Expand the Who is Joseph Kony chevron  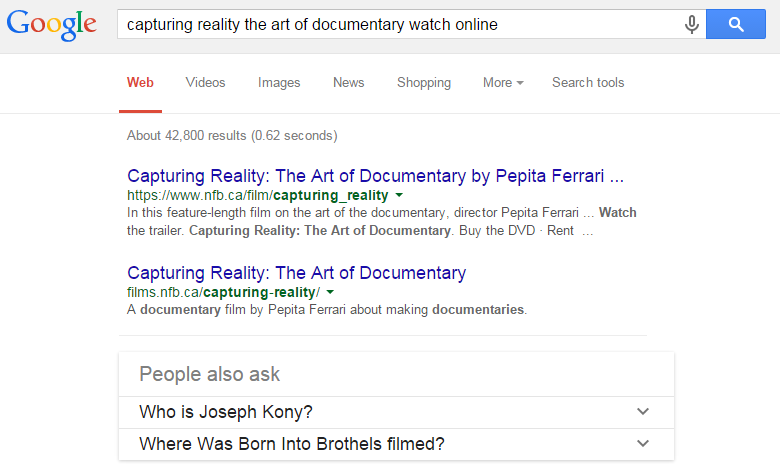click(x=643, y=412)
